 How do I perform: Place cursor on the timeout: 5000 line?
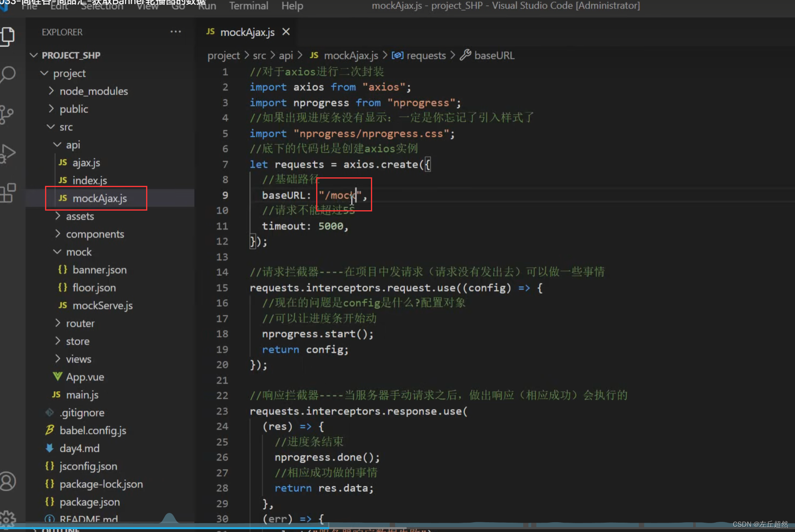click(x=305, y=226)
